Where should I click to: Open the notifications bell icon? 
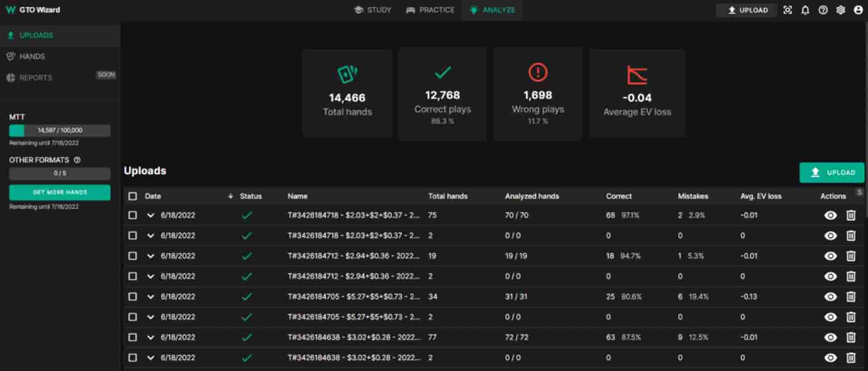(x=805, y=10)
